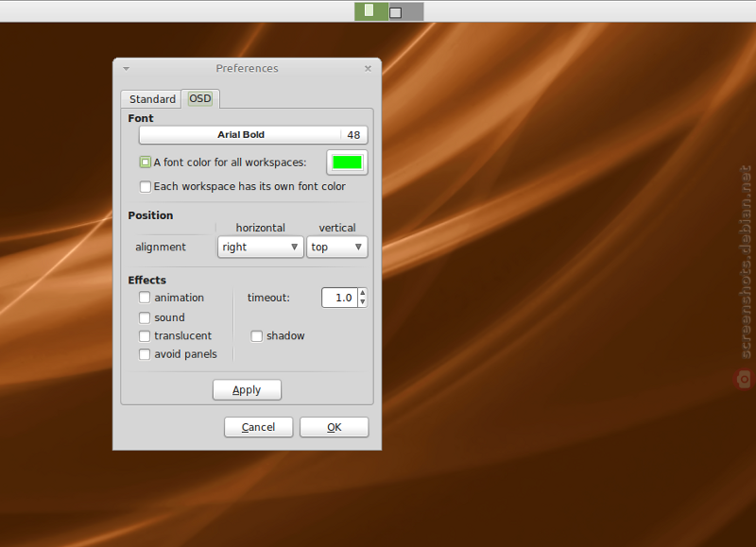Select the OSD tab
The width and height of the screenshot is (756, 547).
[200, 98]
